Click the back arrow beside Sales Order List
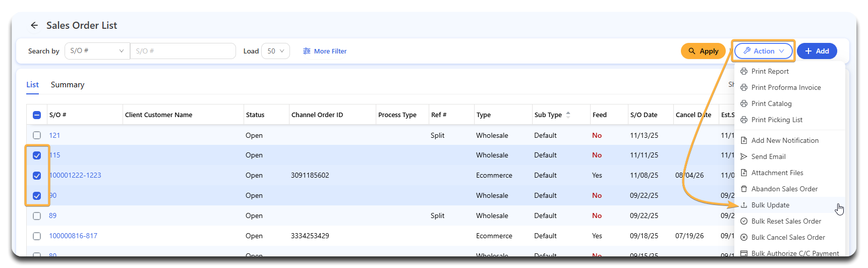The image size is (868, 268). [34, 25]
